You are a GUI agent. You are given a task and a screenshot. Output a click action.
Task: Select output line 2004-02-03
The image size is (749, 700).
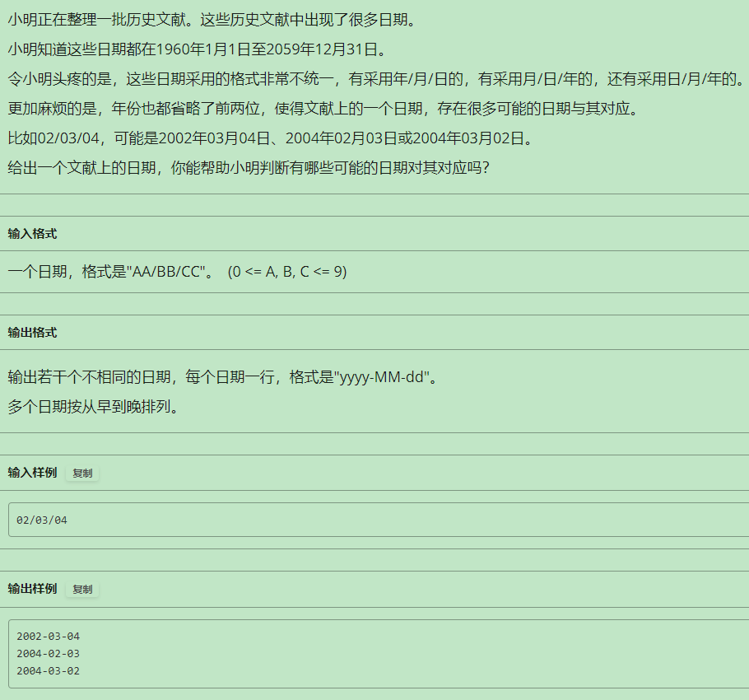click(48, 654)
